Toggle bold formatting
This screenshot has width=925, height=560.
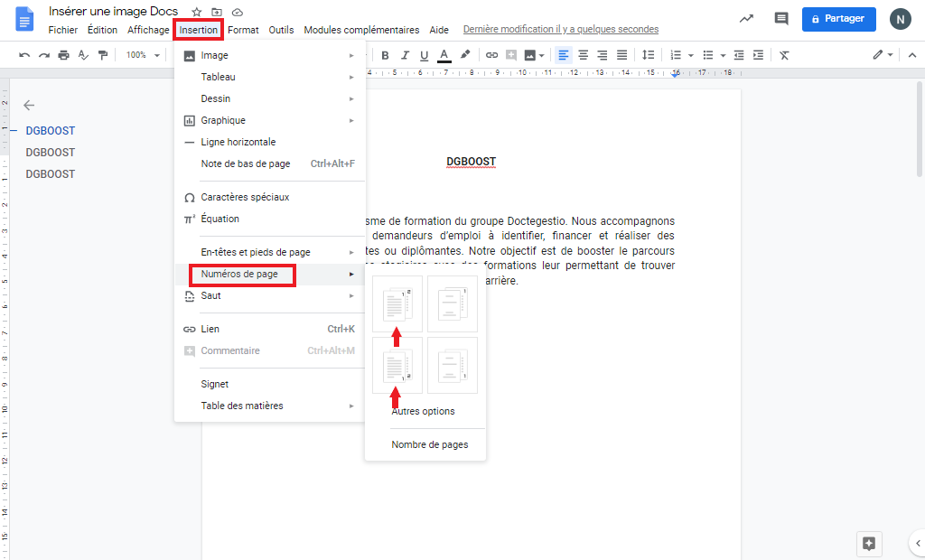coord(385,55)
